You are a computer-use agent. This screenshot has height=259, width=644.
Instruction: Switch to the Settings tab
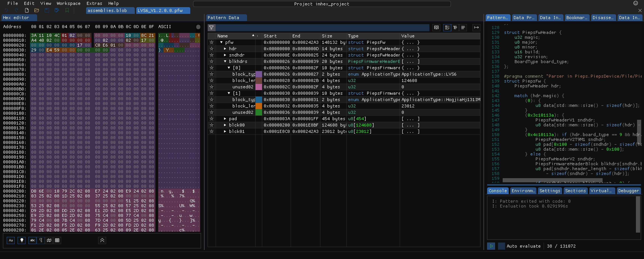(x=550, y=191)
